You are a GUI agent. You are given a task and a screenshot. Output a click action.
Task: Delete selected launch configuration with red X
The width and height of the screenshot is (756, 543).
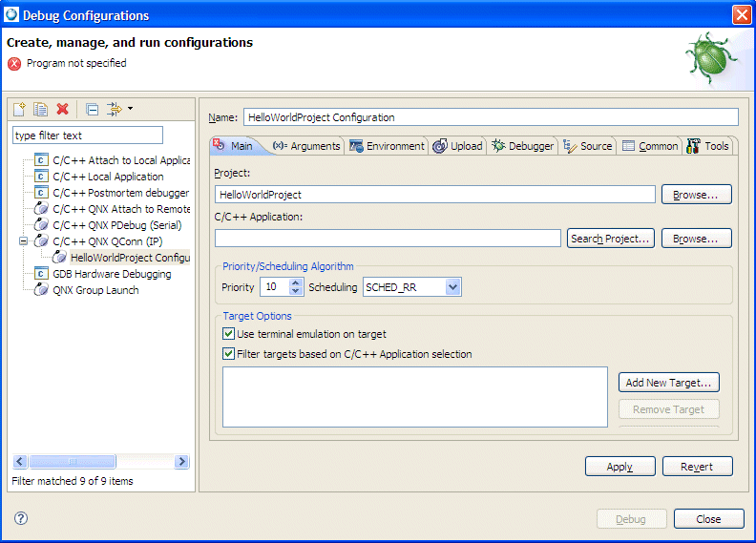point(63,110)
